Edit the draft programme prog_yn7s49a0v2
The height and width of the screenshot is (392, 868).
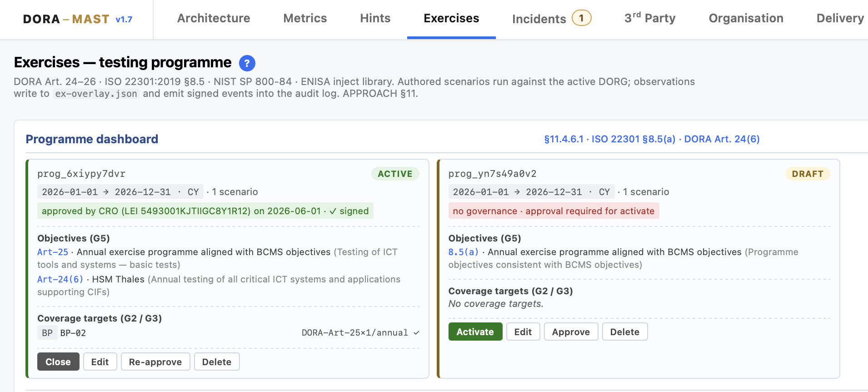(x=523, y=332)
